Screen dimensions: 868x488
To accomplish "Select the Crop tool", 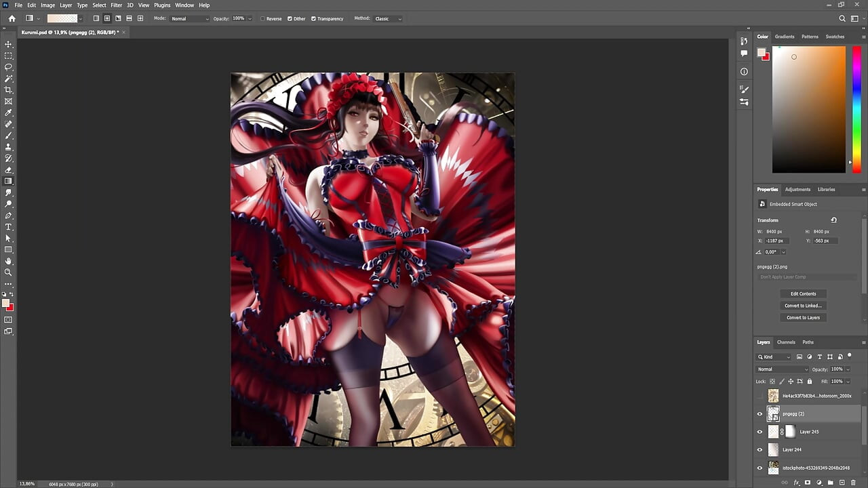I will (8, 90).
